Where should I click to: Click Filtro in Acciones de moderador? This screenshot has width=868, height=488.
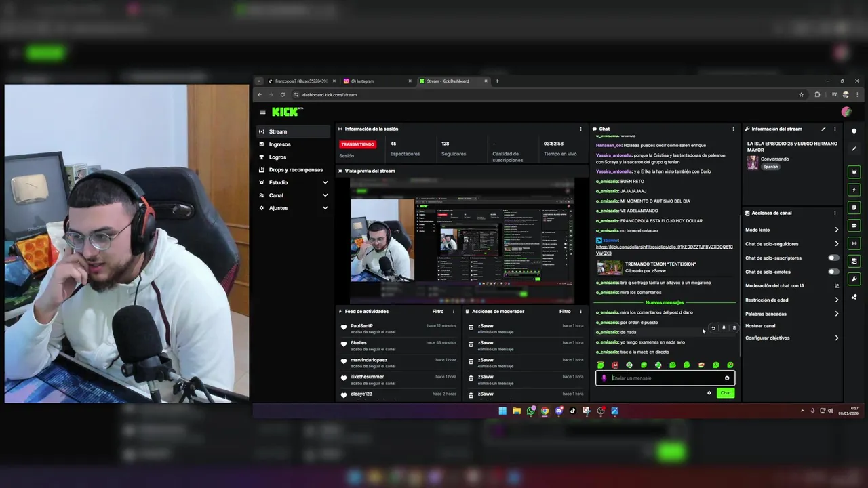pos(565,312)
